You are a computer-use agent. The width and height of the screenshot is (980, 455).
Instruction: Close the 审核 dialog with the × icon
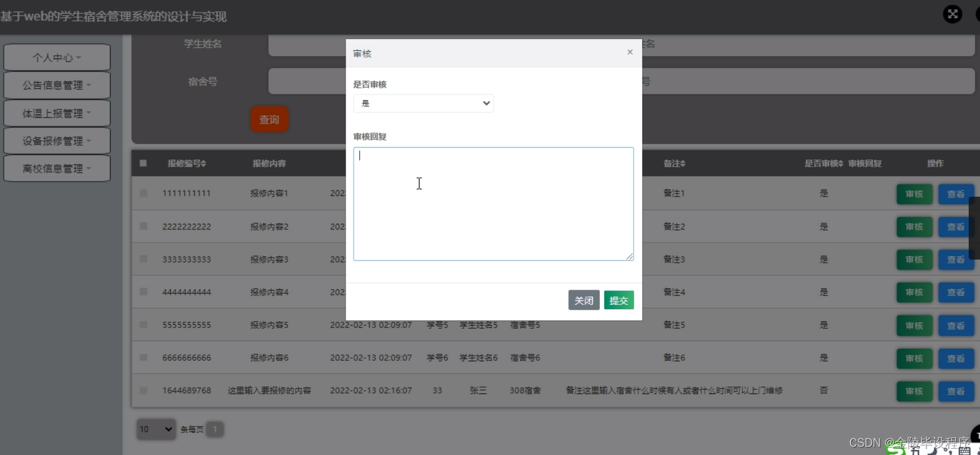click(x=629, y=52)
